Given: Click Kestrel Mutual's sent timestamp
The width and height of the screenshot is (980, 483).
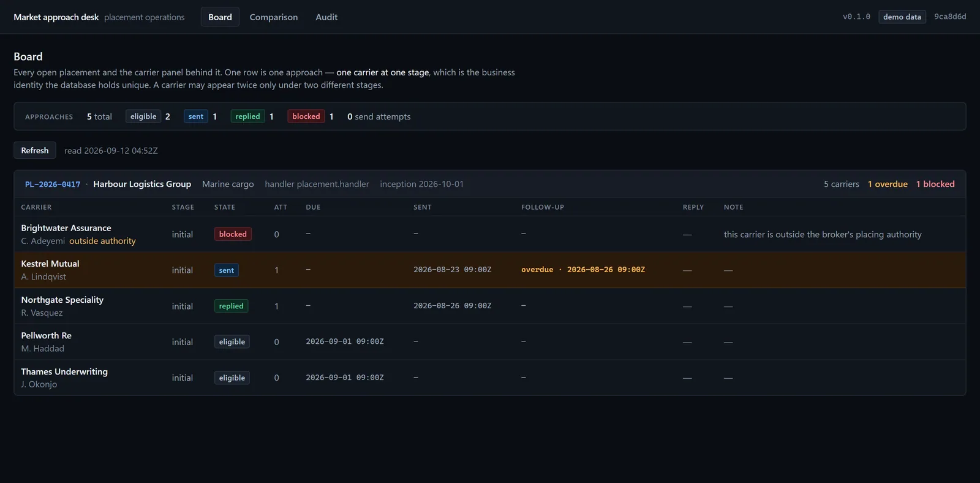Looking at the screenshot, I should click(453, 270).
